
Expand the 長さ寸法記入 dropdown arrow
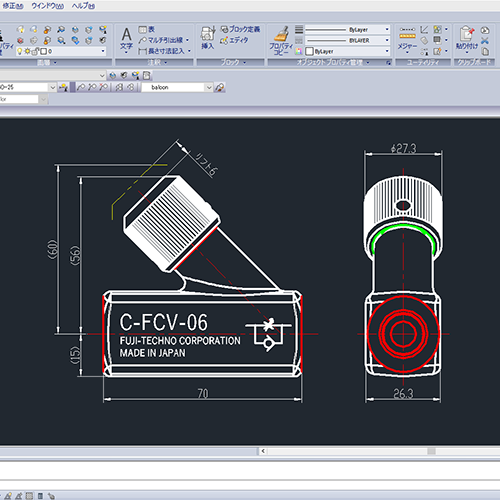[x=189, y=51]
